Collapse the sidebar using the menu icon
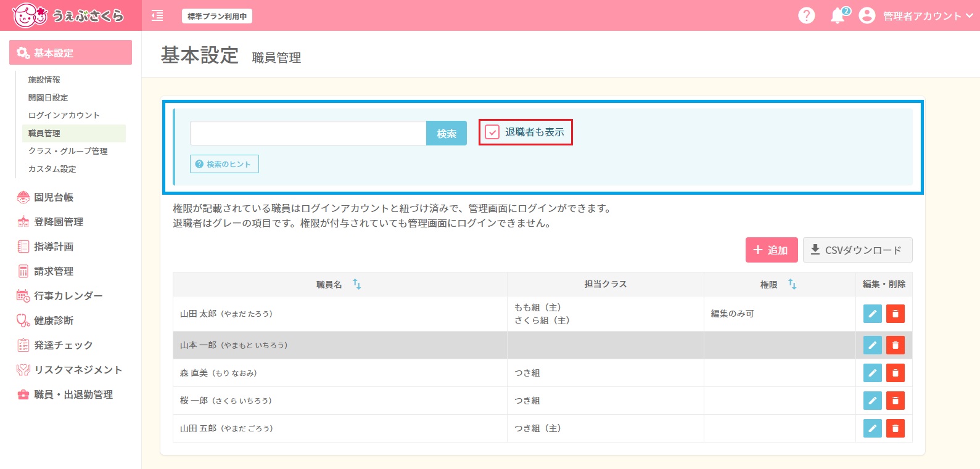The width and height of the screenshot is (980, 469). [x=157, y=15]
